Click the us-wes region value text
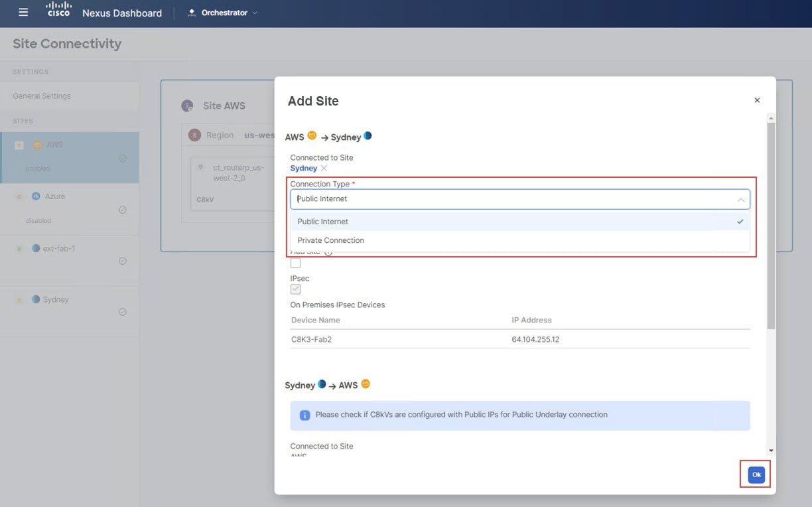This screenshot has width=812, height=507. pos(259,135)
